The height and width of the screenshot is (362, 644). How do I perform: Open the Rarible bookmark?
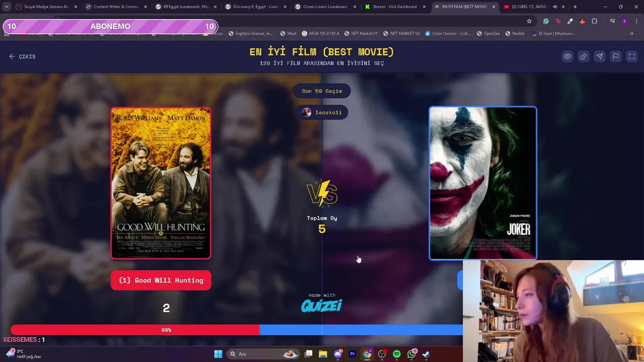515,33
